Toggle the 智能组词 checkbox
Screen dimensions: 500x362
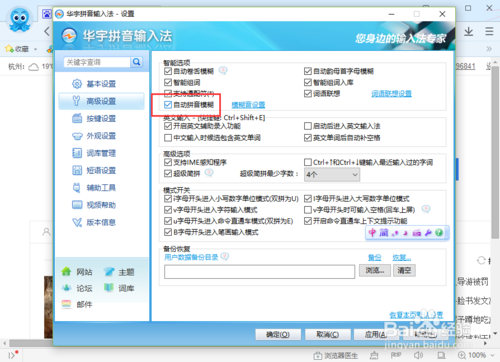point(168,82)
